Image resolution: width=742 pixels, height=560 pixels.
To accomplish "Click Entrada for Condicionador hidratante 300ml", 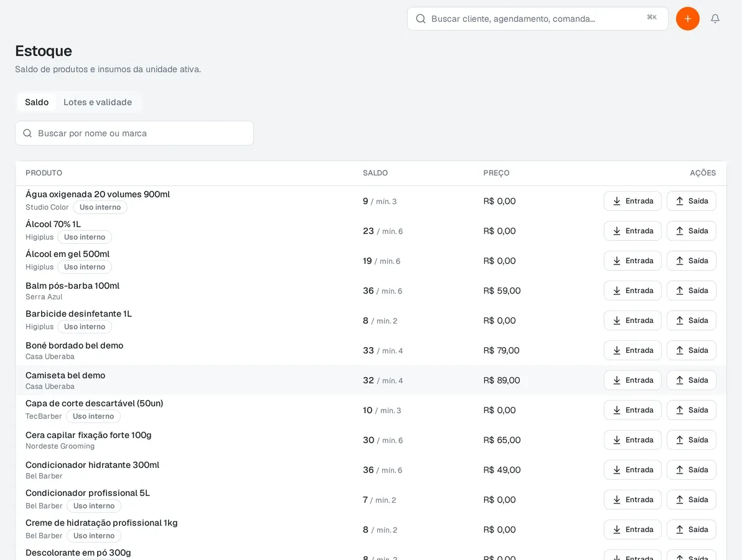I will click(x=632, y=470).
